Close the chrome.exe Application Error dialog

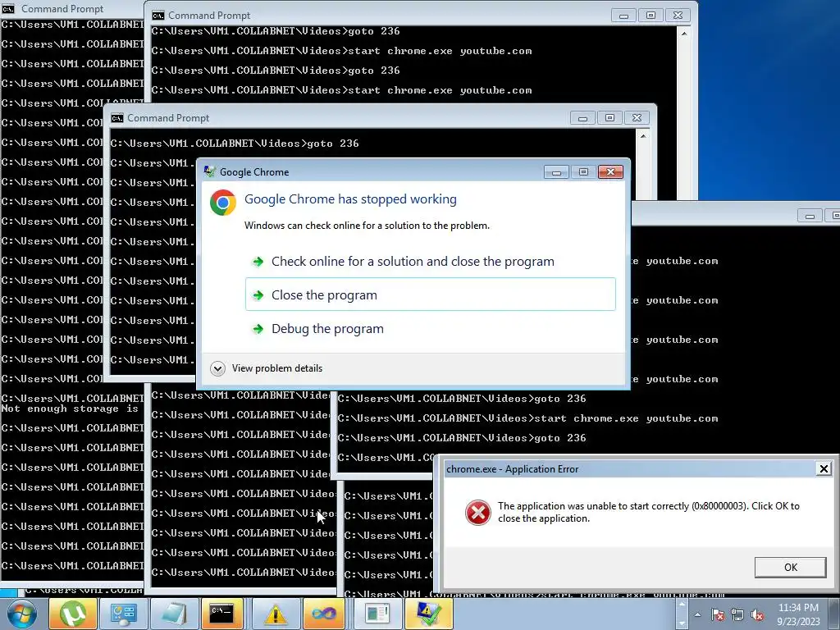click(x=824, y=468)
